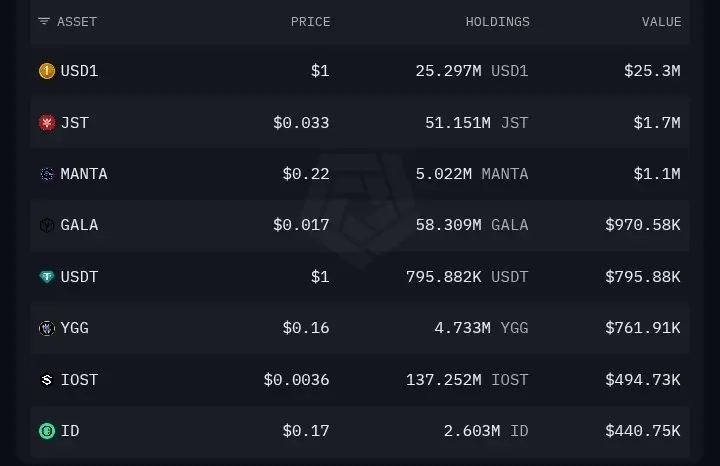Select the ID row value $440.75K
This screenshot has height=466, width=720.
643,431
